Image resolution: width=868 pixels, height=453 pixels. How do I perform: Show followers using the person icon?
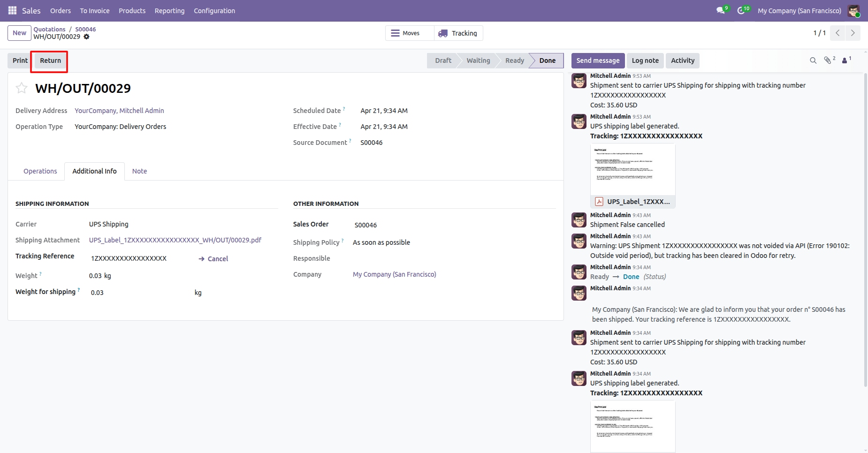click(845, 60)
